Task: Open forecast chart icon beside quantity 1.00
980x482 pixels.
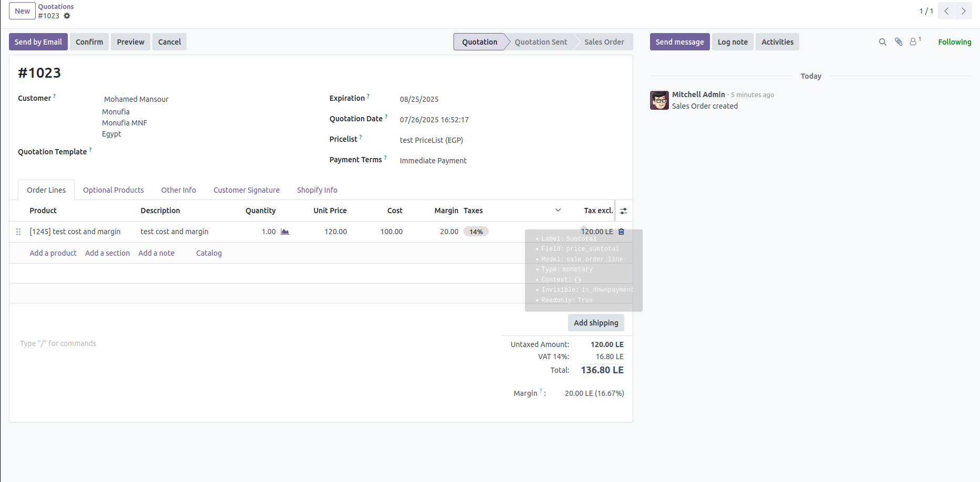Action: pyautogui.click(x=285, y=232)
